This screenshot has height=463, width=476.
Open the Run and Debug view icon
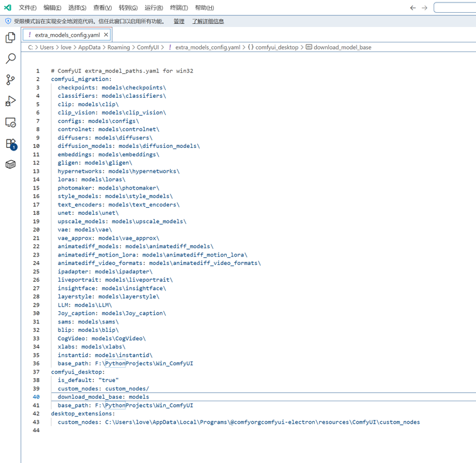10,101
